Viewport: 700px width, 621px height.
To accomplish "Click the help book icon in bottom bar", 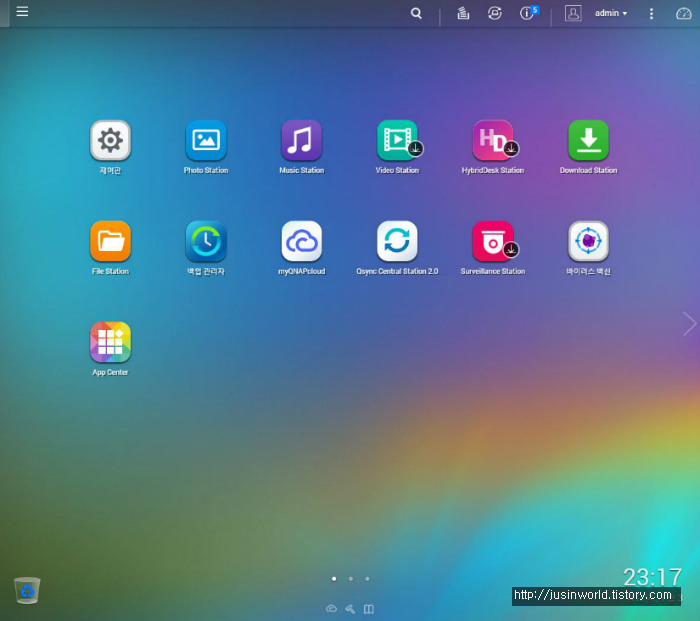I will click(369, 609).
